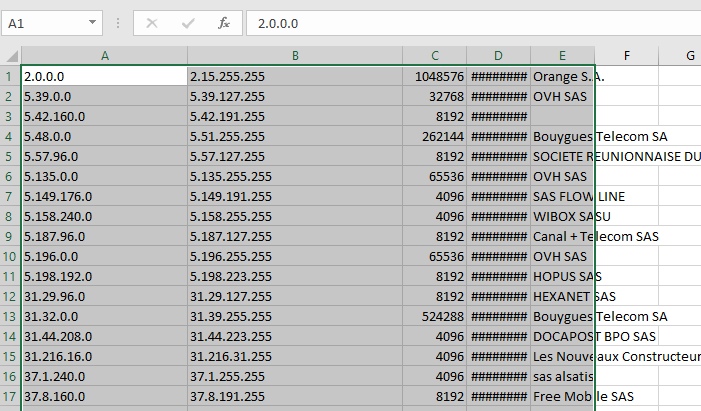Select row 5 header
Image resolution: width=701 pixels, height=411 pixels.
coord(10,156)
